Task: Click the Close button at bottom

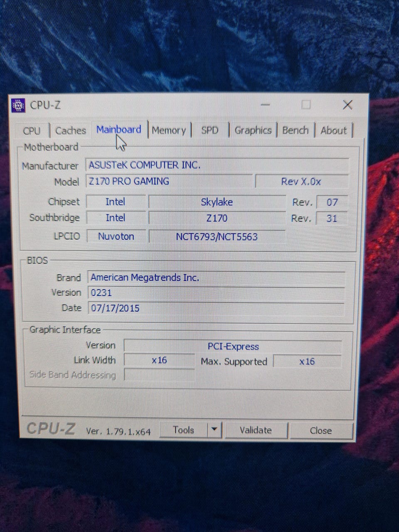Action: 321,431
